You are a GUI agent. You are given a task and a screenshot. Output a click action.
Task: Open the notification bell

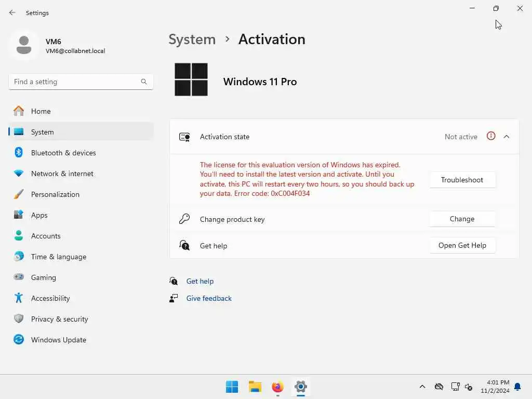pos(518,387)
